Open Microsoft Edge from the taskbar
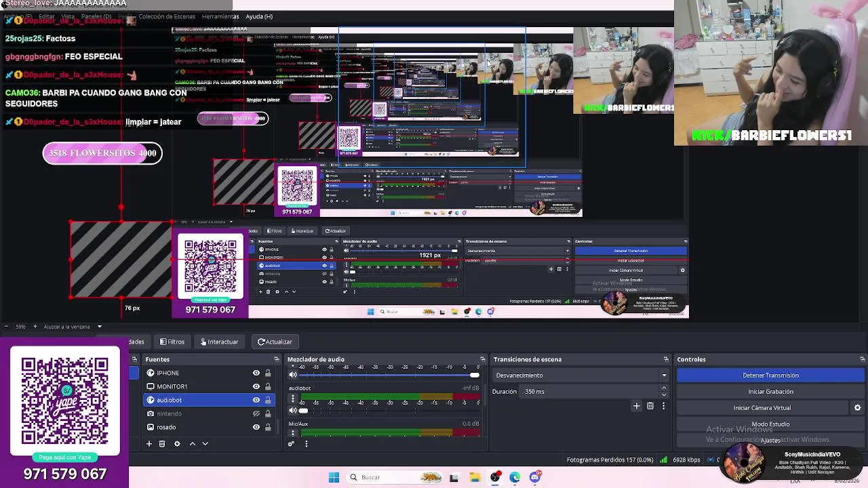 pyautogui.click(x=515, y=477)
